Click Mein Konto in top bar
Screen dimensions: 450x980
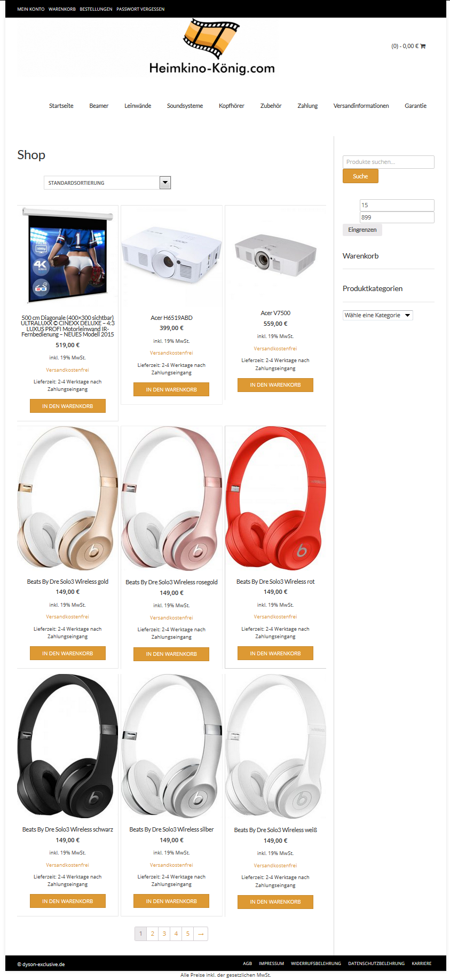[x=31, y=9]
